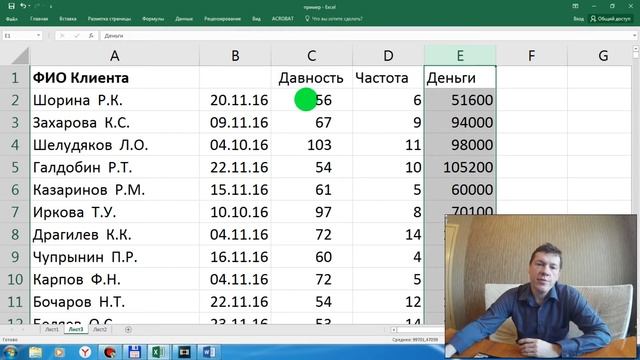Click the value '94000' in Деньги column

(x=460, y=122)
